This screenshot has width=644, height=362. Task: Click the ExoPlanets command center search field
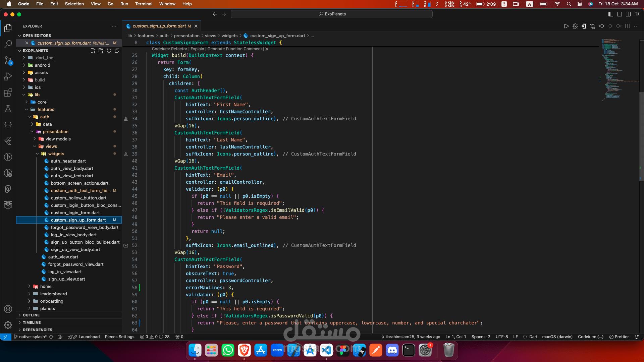[x=331, y=14]
